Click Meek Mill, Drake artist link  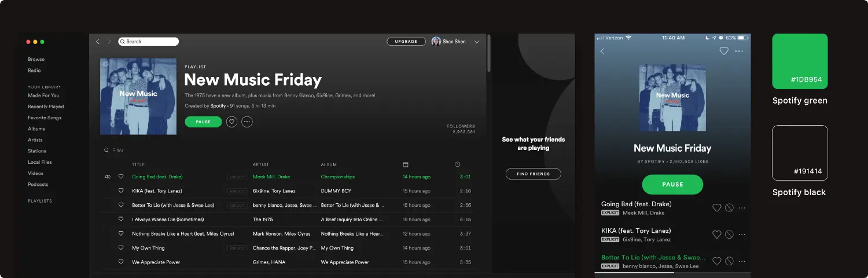pyautogui.click(x=271, y=177)
